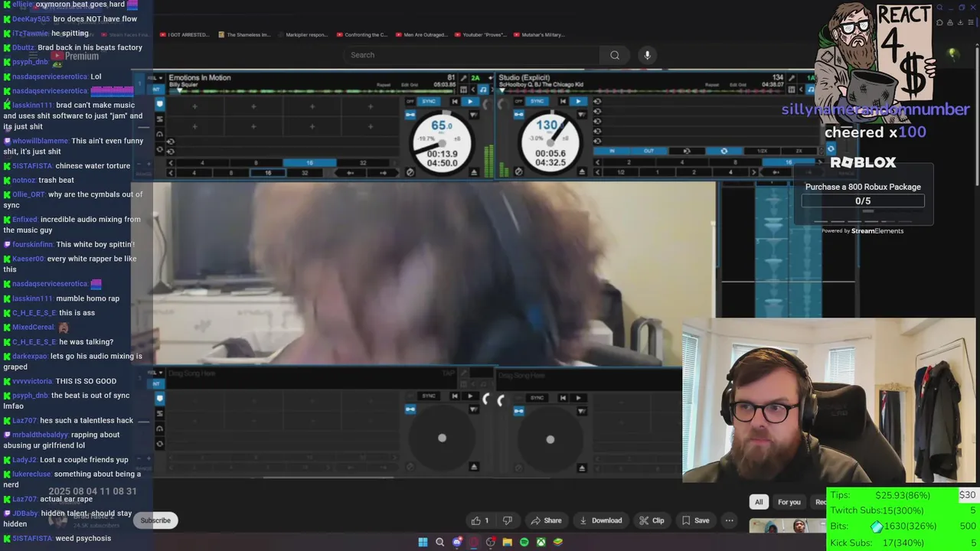Select 8-beat auto loop on right deck

tap(735, 162)
